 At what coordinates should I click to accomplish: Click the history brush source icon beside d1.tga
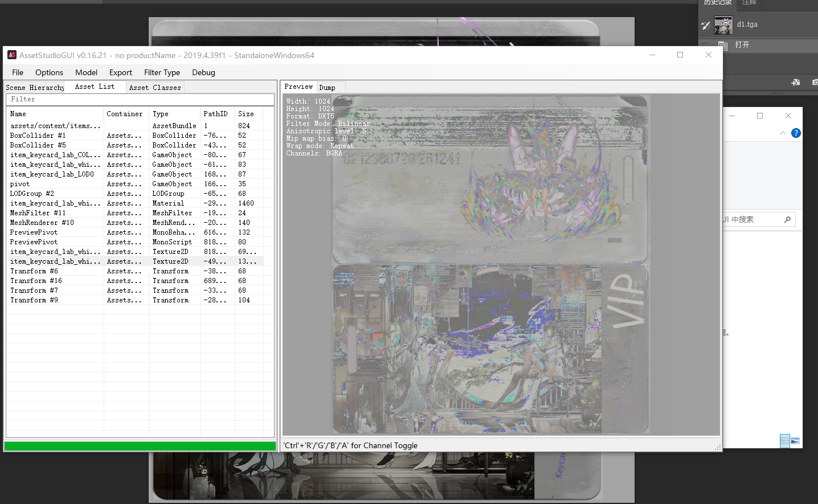(x=706, y=25)
